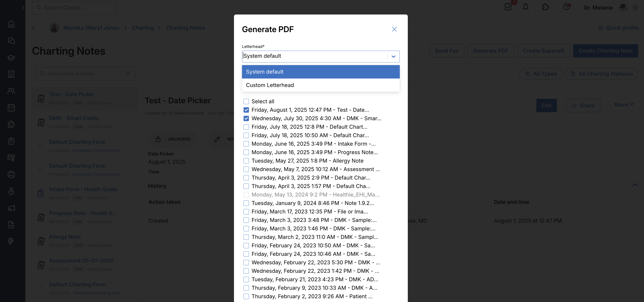Open the clients people sidebar icon
Screen dimensions: 644x302
(x=11, y=91)
